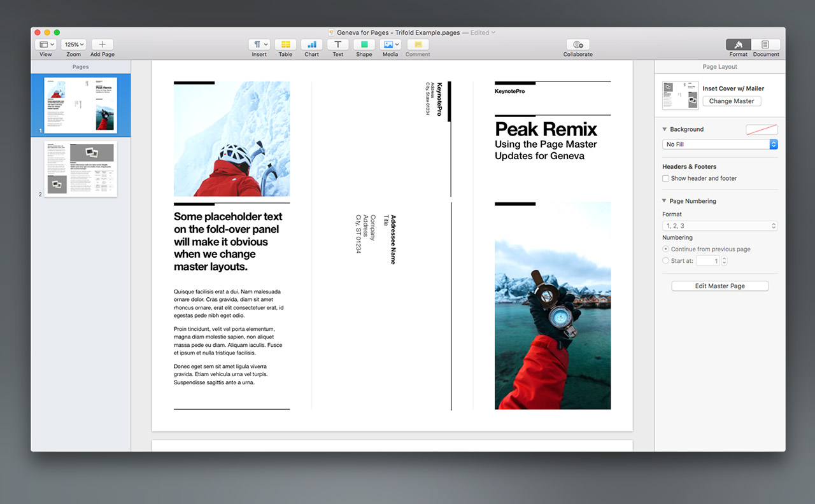Click the Change Master button
The image size is (815, 504).
coord(732,101)
